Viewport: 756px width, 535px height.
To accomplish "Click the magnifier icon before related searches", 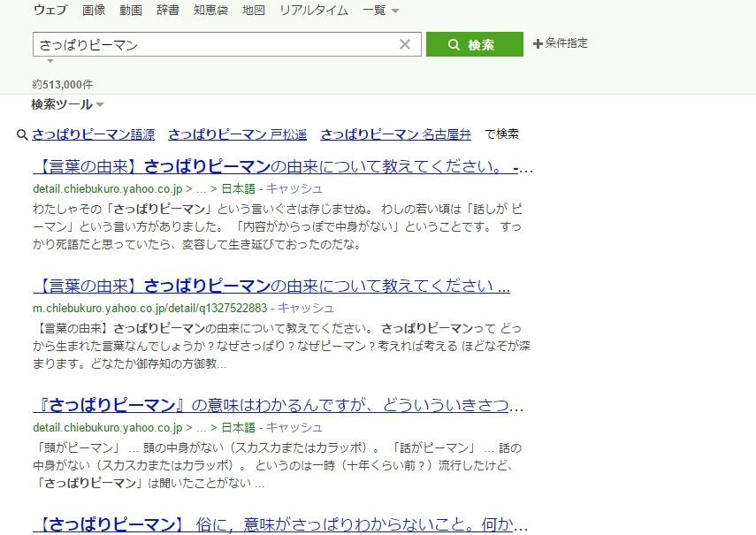I will tap(22, 134).
